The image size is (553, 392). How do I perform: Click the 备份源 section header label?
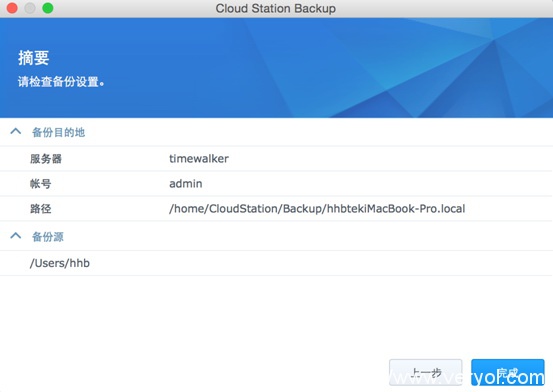point(48,237)
